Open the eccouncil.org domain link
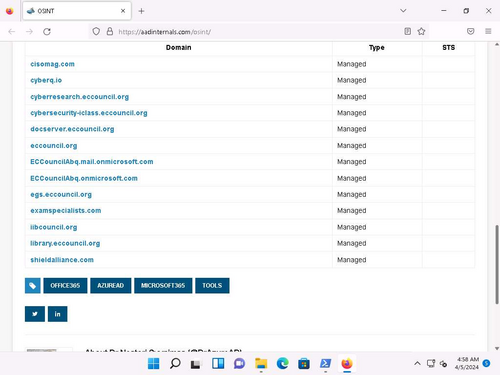500x375 pixels. click(x=54, y=146)
